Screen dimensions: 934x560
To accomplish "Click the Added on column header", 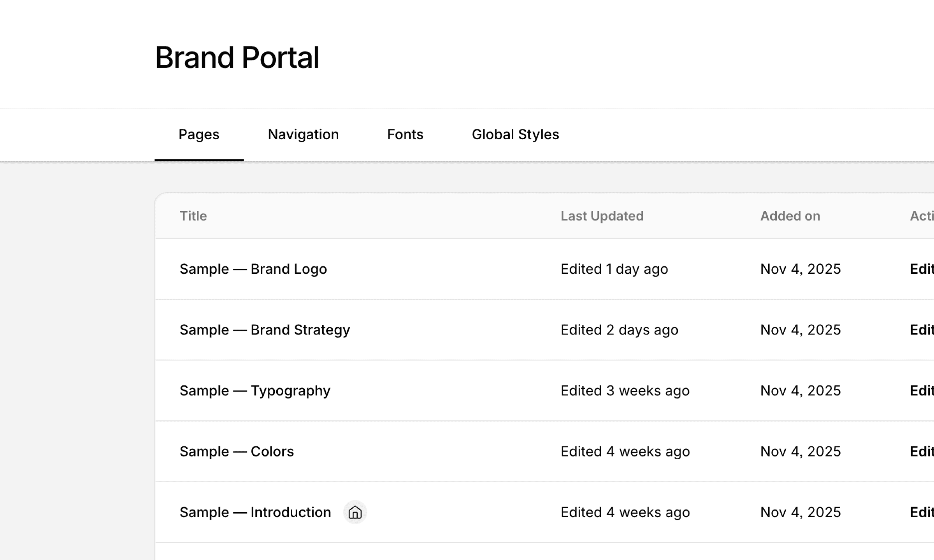I will click(790, 216).
